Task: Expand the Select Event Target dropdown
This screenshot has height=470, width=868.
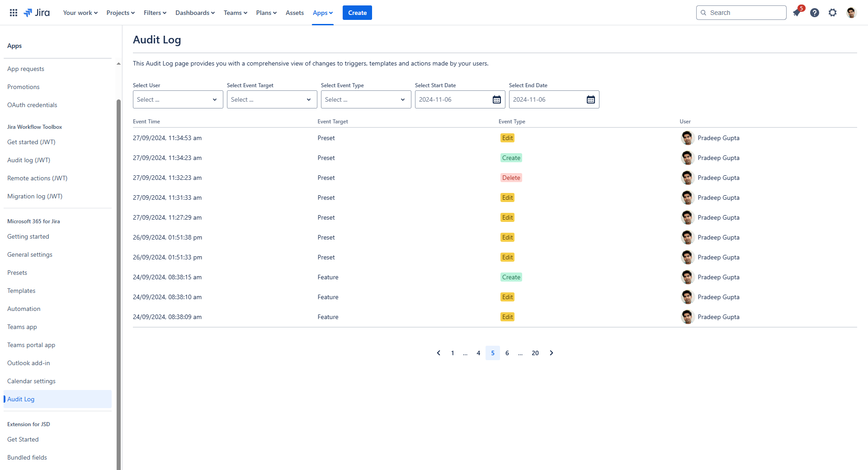Action: click(x=272, y=99)
